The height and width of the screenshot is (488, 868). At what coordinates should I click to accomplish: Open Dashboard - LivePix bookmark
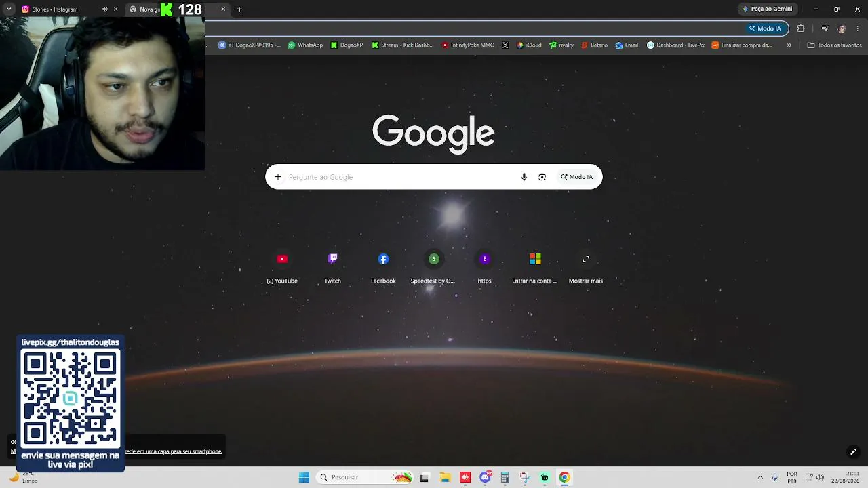pos(675,45)
